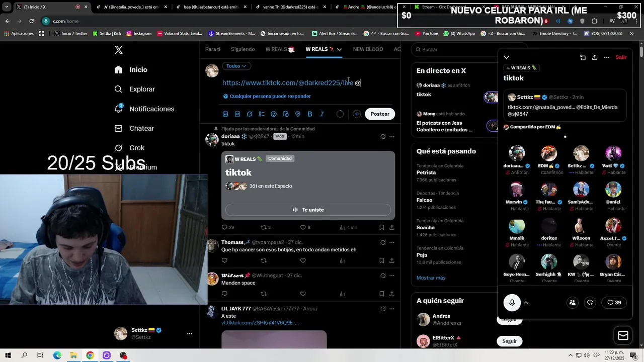The height and width of the screenshot is (362, 644).
Task: Expand the active W REALS tab chevron
Action: click(339, 49)
